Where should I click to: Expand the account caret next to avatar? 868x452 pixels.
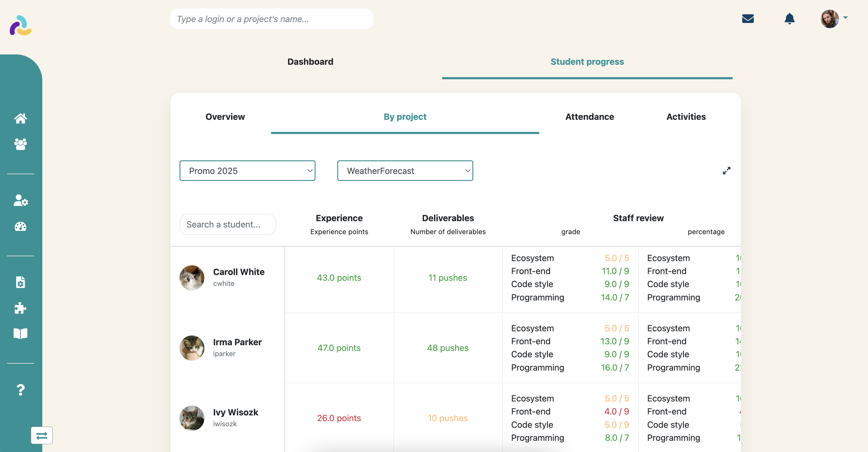845,18
